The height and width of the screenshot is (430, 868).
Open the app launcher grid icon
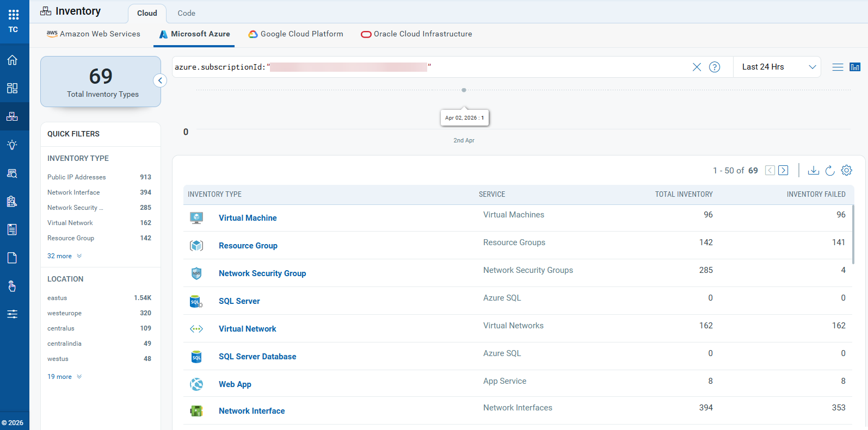(14, 15)
